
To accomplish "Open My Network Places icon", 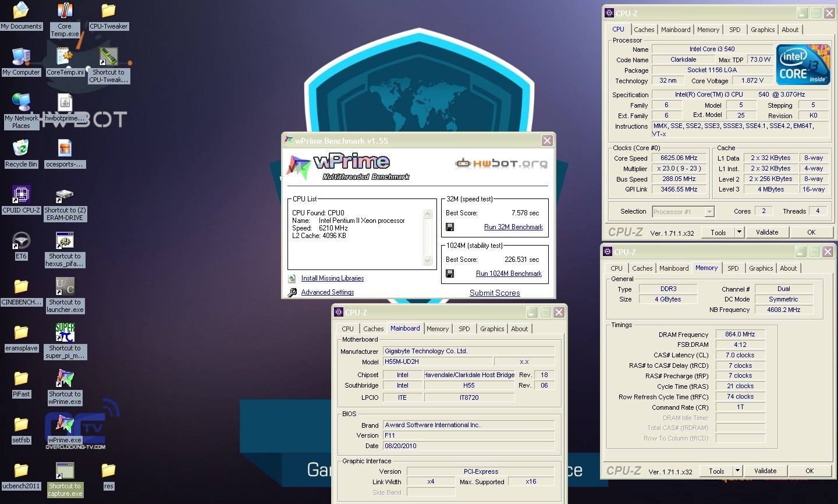I will (x=21, y=111).
